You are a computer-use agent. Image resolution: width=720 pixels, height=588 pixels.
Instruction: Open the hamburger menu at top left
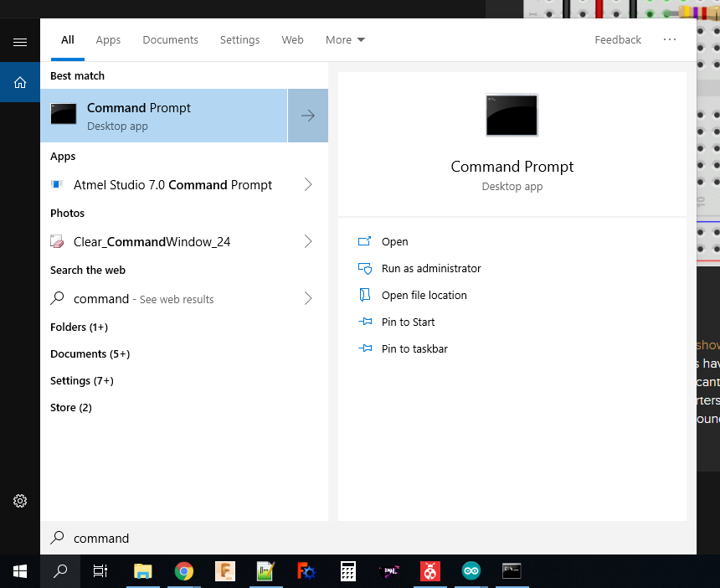tap(20, 42)
